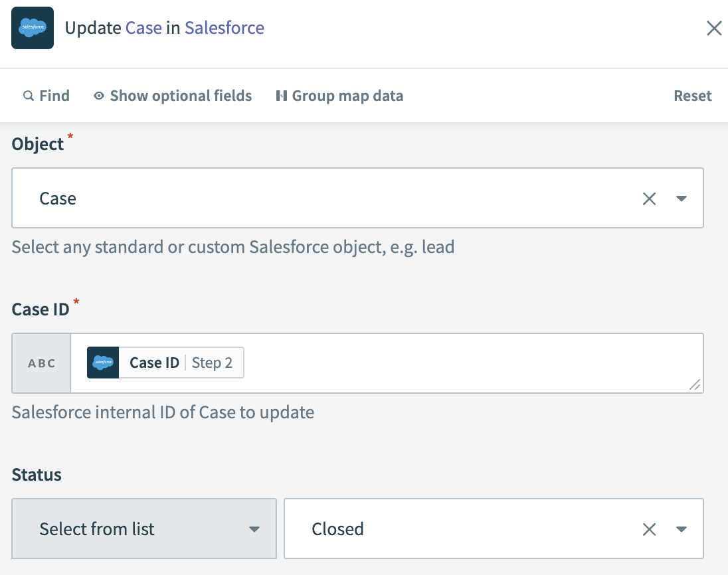The height and width of the screenshot is (575, 728).
Task: Click the Salesforce logo icon in header
Action: point(33,28)
